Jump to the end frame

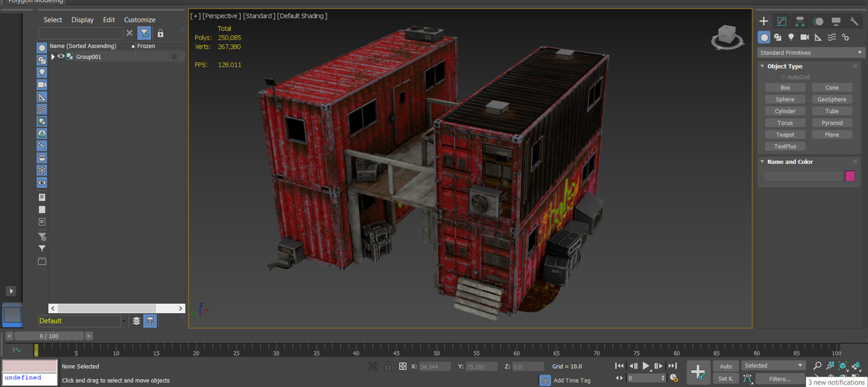(673, 366)
